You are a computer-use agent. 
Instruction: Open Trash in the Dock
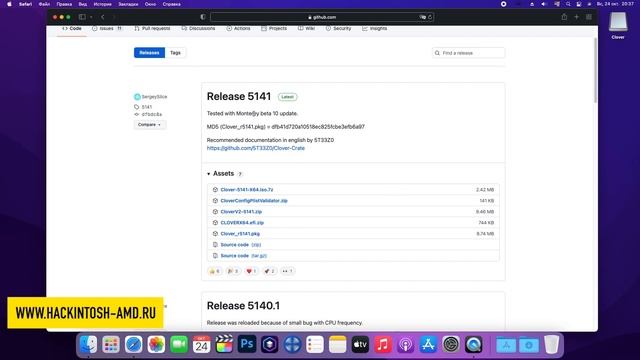coord(551,344)
